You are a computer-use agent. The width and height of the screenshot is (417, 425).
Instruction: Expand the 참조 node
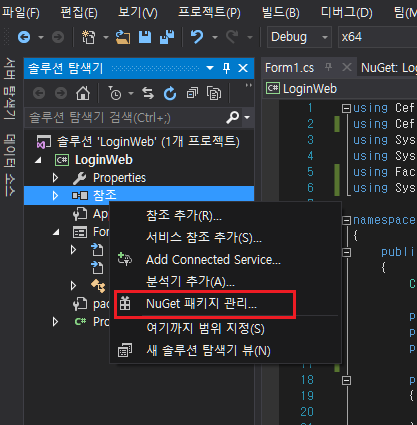55,195
